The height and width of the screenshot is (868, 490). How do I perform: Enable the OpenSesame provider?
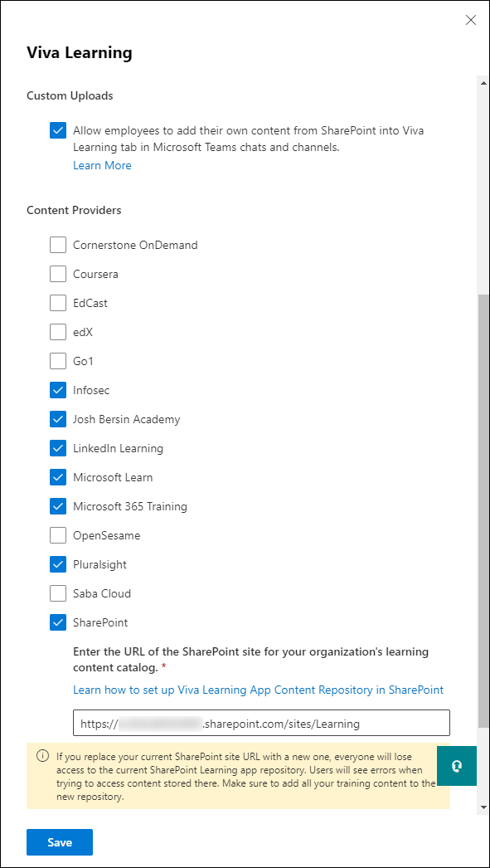(x=57, y=535)
